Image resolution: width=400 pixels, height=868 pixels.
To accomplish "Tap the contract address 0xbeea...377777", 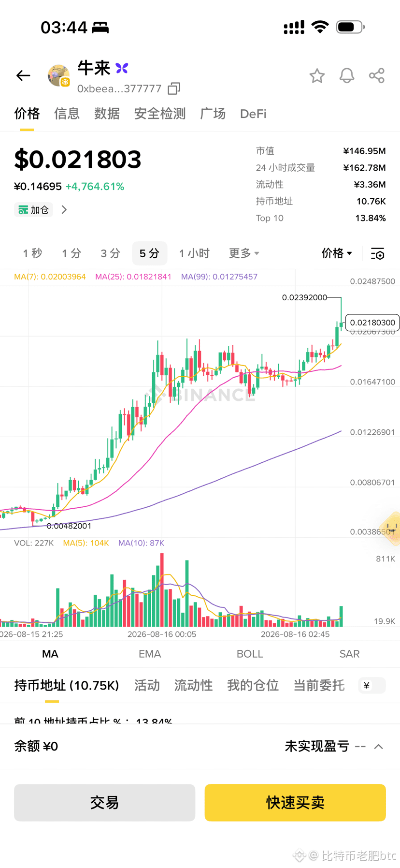I will tap(119, 88).
